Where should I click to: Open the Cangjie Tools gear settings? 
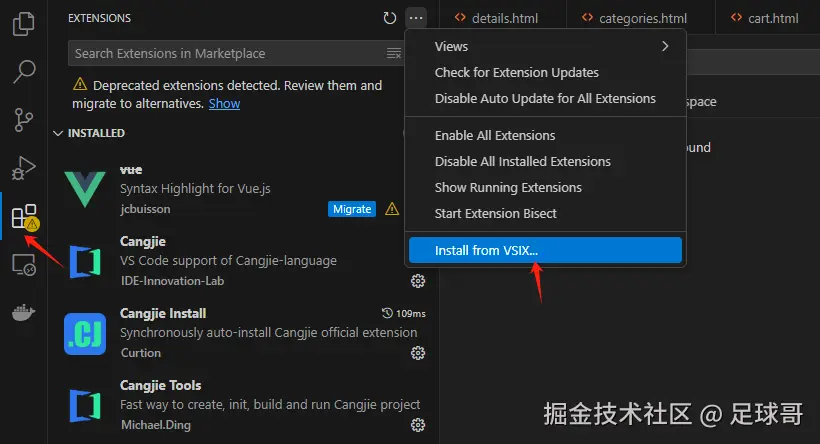pos(418,425)
